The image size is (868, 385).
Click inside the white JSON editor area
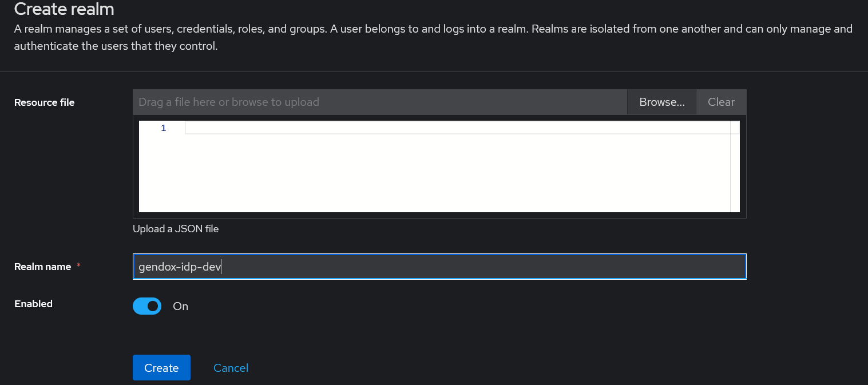[x=446, y=172]
